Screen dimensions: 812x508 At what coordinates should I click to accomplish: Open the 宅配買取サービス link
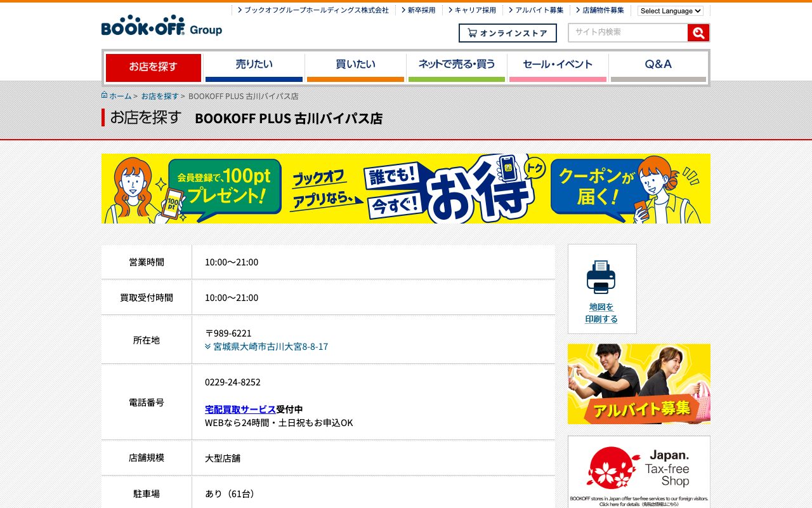pyautogui.click(x=240, y=409)
